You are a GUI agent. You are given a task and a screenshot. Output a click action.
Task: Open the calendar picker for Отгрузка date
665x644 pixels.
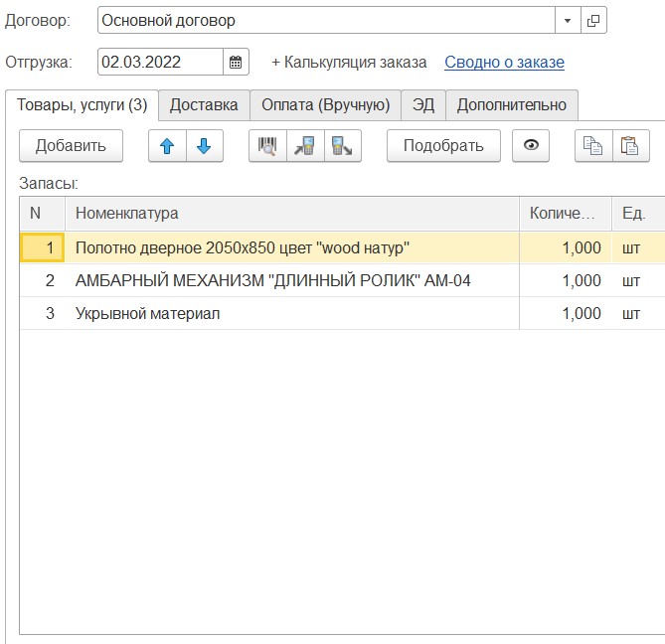(236, 62)
